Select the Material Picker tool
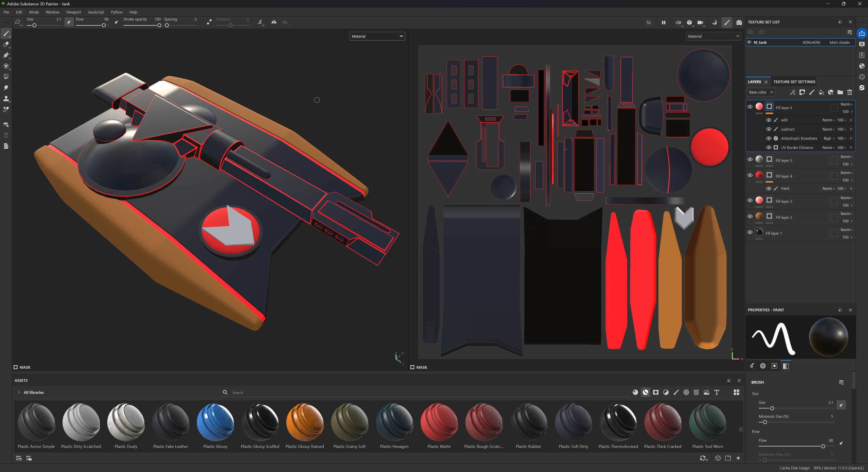Image resolution: width=868 pixels, height=472 pixels. [x=6, y=109]
